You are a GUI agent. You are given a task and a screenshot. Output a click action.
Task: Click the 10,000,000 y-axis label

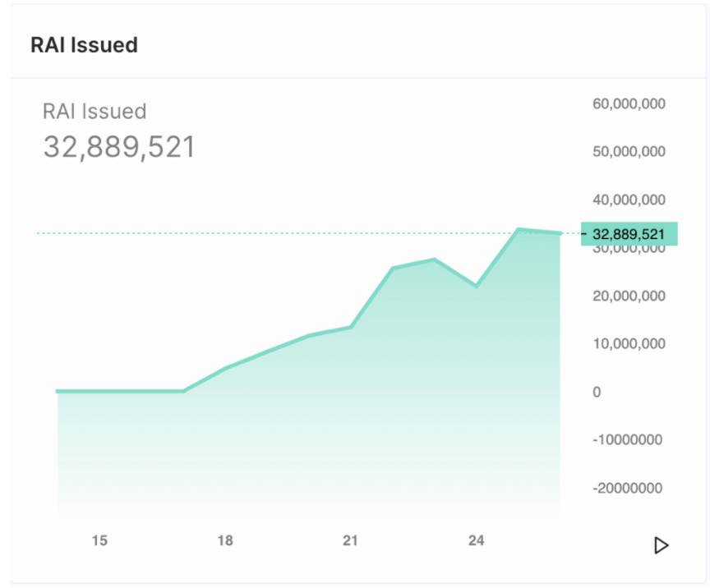tap(629, 343)
